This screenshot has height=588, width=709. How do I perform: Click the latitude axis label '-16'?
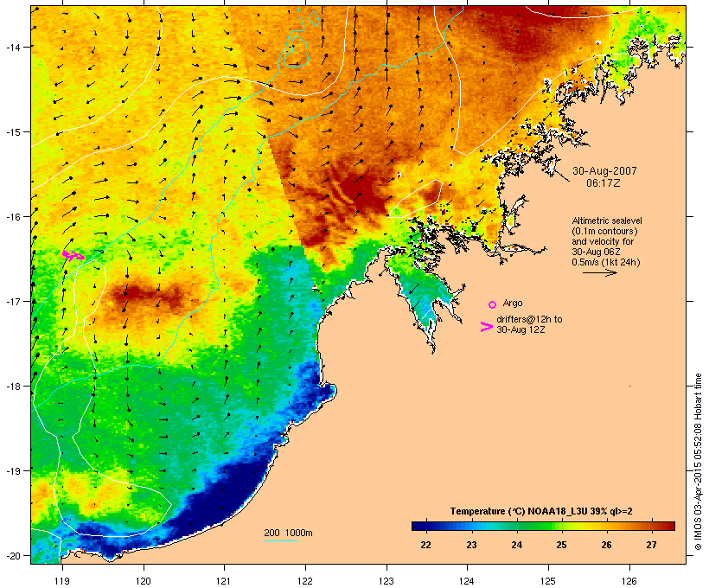[x=13, y=217]
